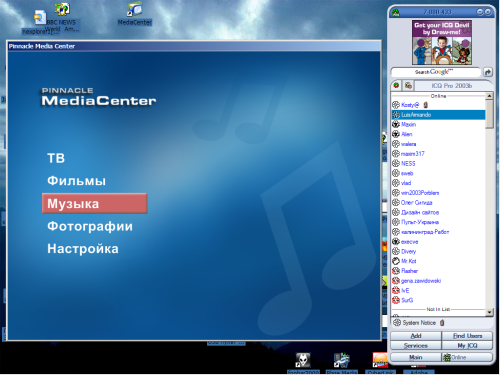The height and width of the screenshot is (375, 500).
Task: Click the Find Users button
Action: (467, 336)
